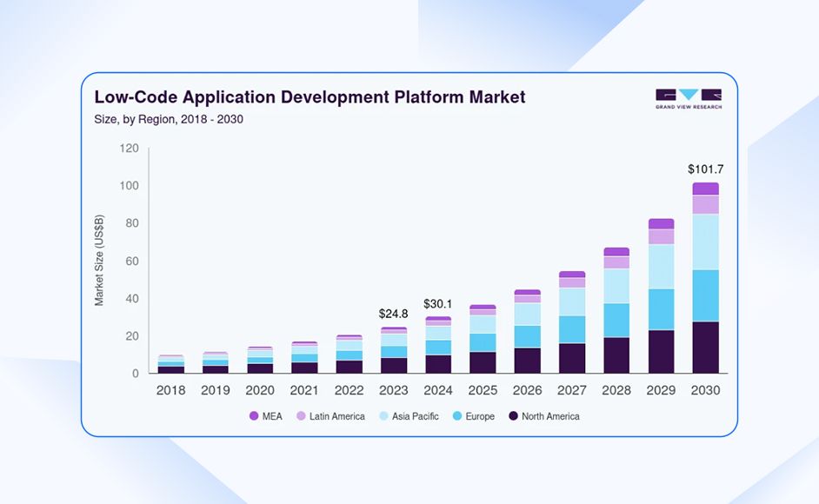Click the chart title text
This screenshot has width=819, height=504.
click(x=310, y=97)
